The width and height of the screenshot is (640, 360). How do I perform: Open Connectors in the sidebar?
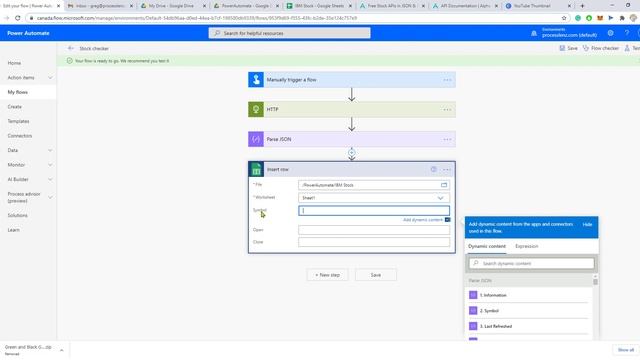(x=20, y=136)
